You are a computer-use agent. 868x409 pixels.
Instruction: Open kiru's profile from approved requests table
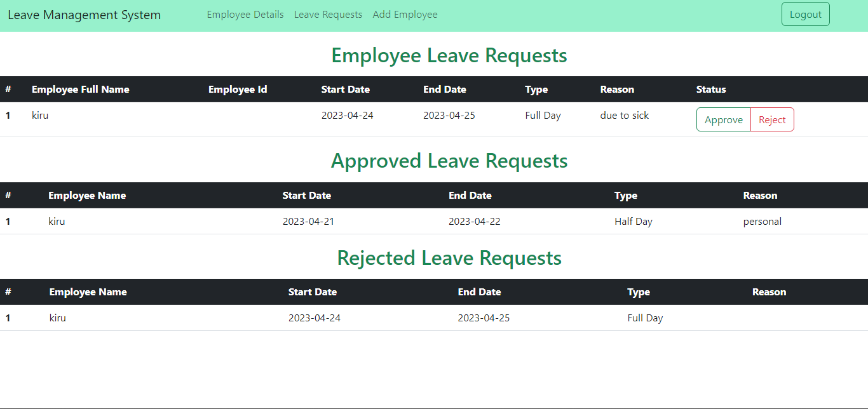(57, 221)
